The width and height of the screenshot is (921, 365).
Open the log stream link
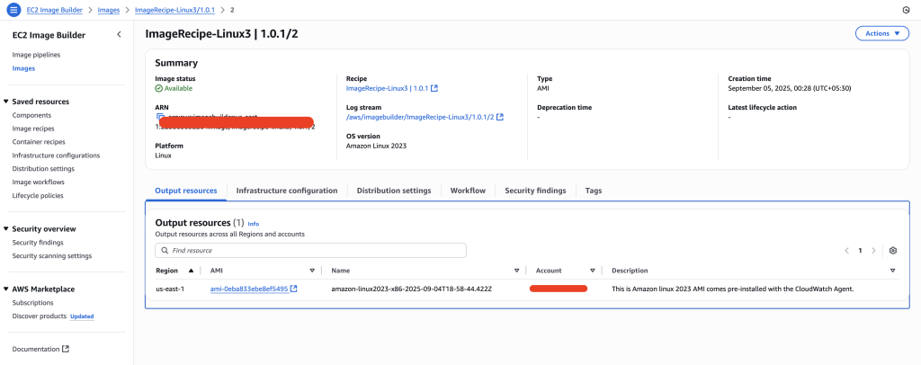[x=425, y=117]
